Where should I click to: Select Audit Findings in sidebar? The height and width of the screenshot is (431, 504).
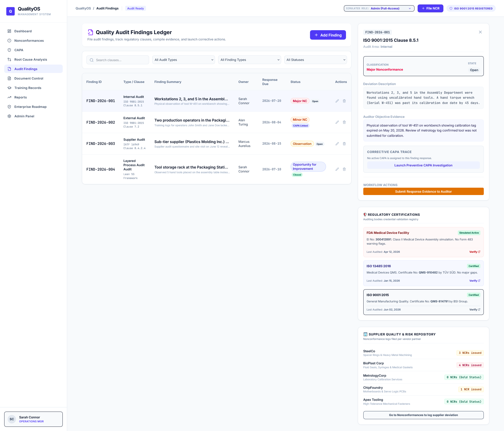pos(33,69)
